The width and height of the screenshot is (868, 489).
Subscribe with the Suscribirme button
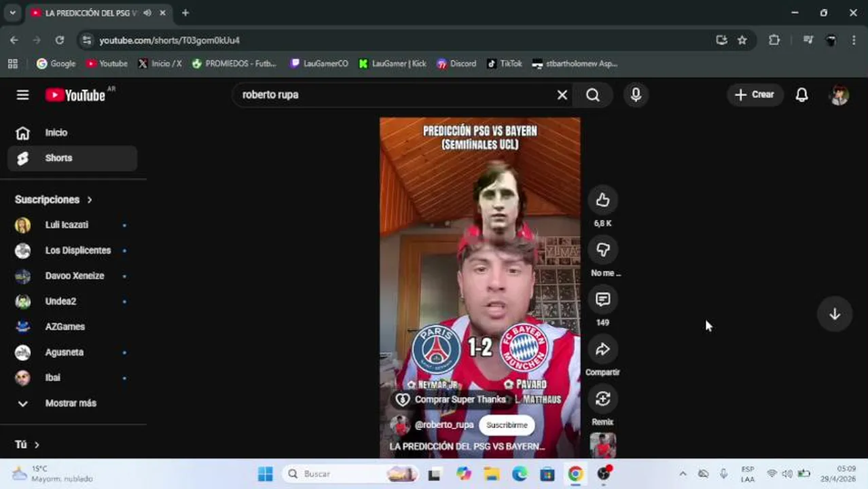(507, 425)
